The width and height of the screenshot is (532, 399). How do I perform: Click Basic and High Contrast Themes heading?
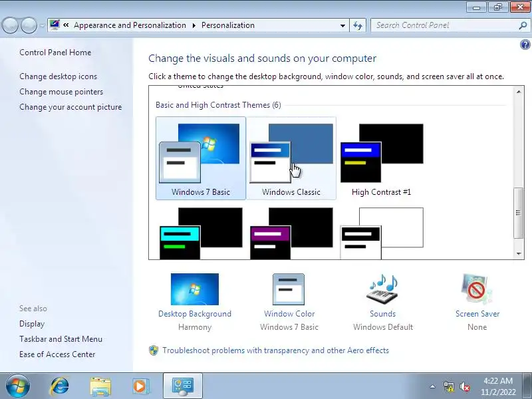click(x=218, y=105)
